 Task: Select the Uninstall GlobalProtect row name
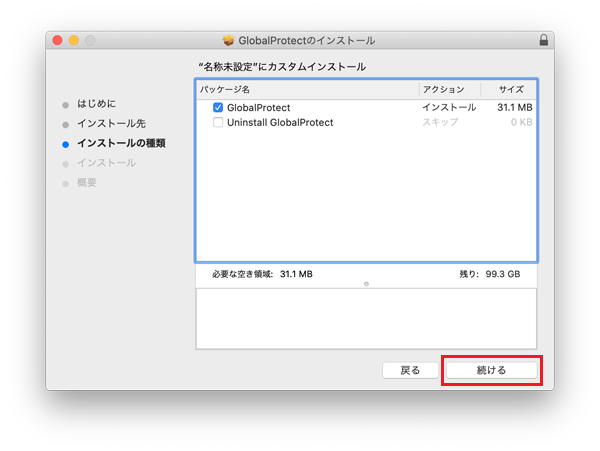coord(280,122)
